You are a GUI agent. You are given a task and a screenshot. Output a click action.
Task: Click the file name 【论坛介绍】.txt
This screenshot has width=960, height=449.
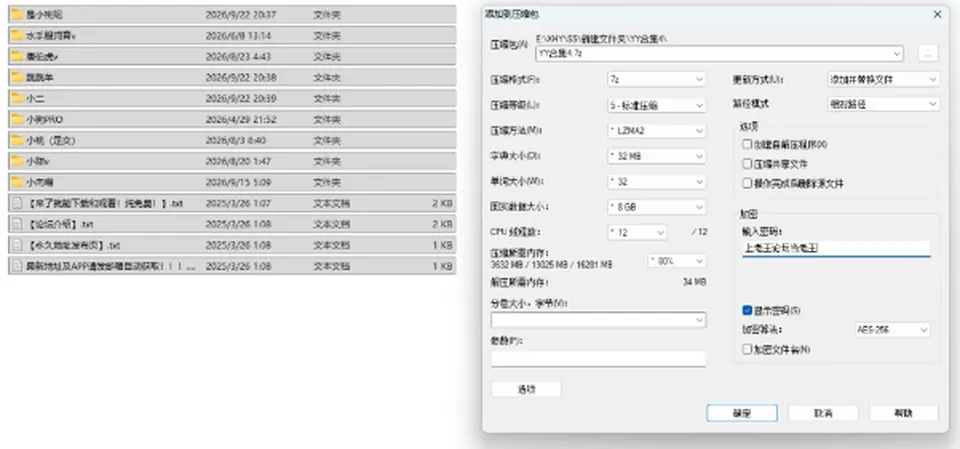[60, 224]
